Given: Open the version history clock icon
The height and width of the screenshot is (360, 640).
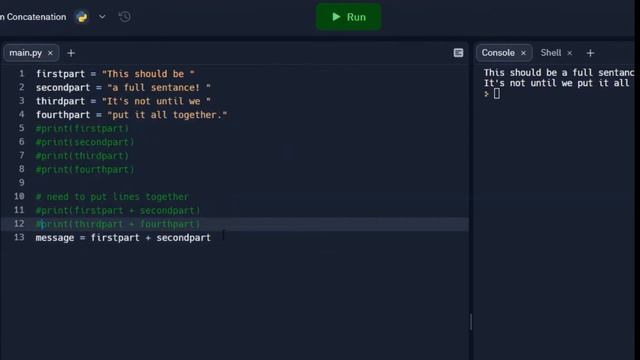Looking at the screenshot, I should (124, 17).
